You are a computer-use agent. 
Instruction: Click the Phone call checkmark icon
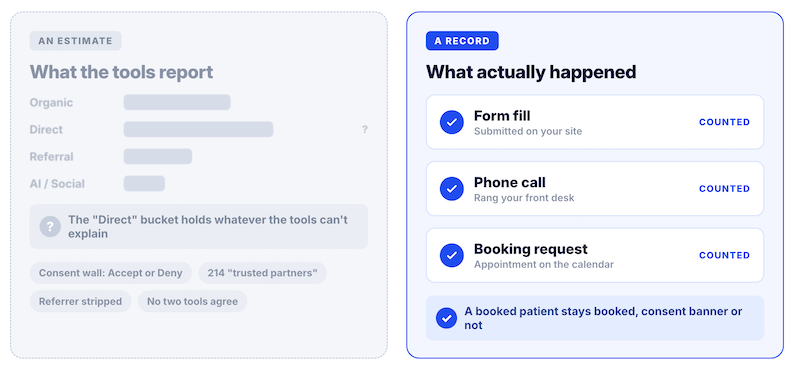452,189
